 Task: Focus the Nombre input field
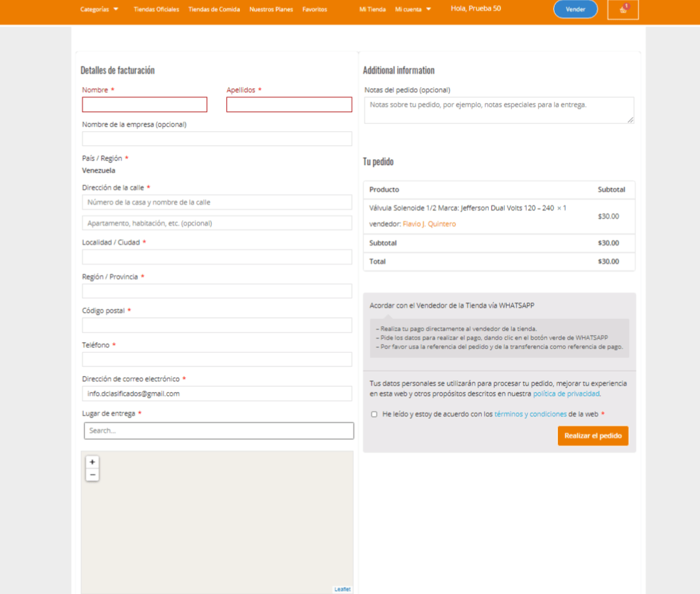click(x=145, y=105)
